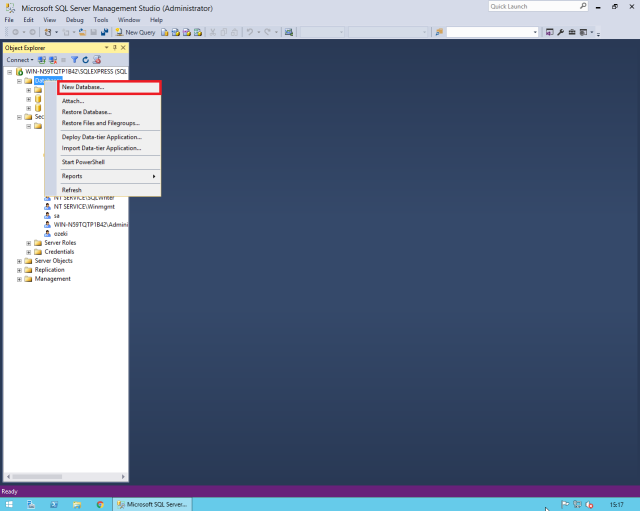Open the Tools menu
This screenshot has height=511, width=640.
[x=100, y=20]
